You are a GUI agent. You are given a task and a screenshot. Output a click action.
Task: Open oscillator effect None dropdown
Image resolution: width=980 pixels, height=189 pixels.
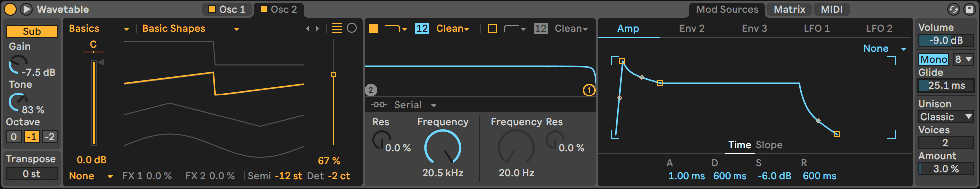(x=91, y=176)
